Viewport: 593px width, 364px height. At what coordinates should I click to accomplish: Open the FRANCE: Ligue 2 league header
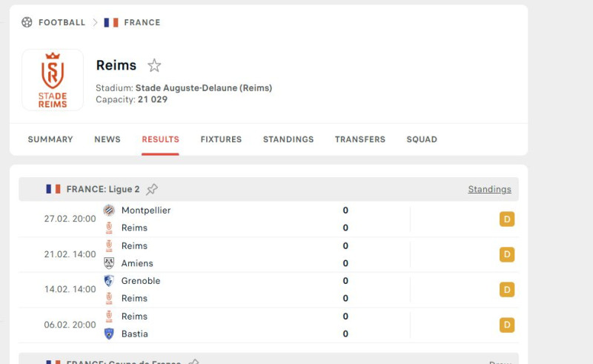[103, 189]
